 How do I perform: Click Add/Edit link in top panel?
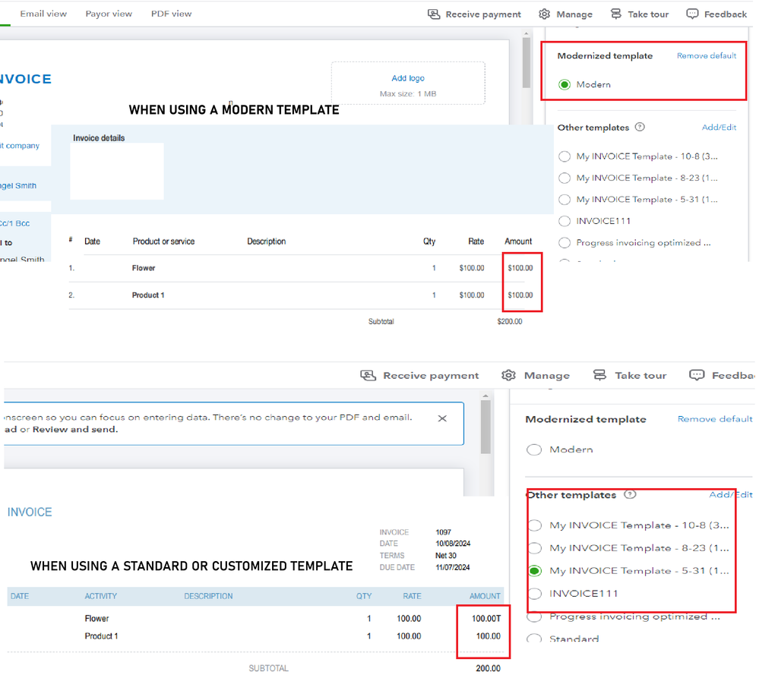[719, 128]
